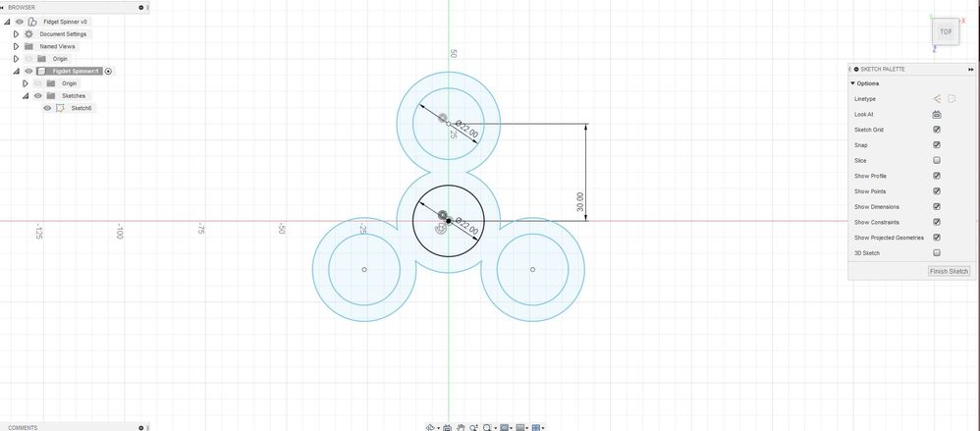
Task: Toggle the Show Dimensions checkbox
Action: coord(936,207)
